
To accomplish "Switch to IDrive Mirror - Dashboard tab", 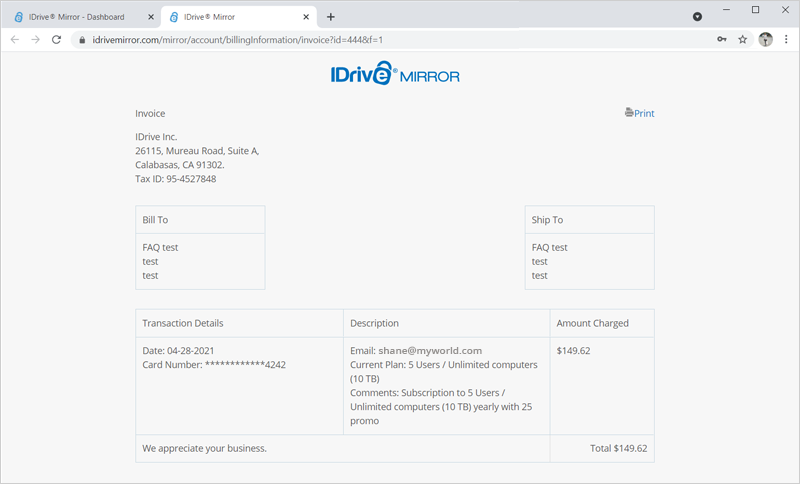I will (x=85, y=17).
